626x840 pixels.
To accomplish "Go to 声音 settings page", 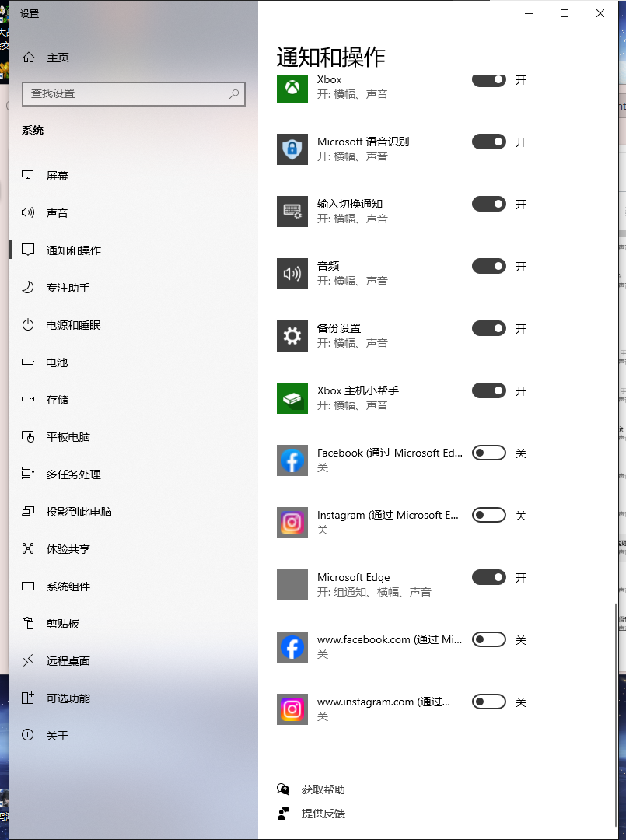I will [58, 212].
